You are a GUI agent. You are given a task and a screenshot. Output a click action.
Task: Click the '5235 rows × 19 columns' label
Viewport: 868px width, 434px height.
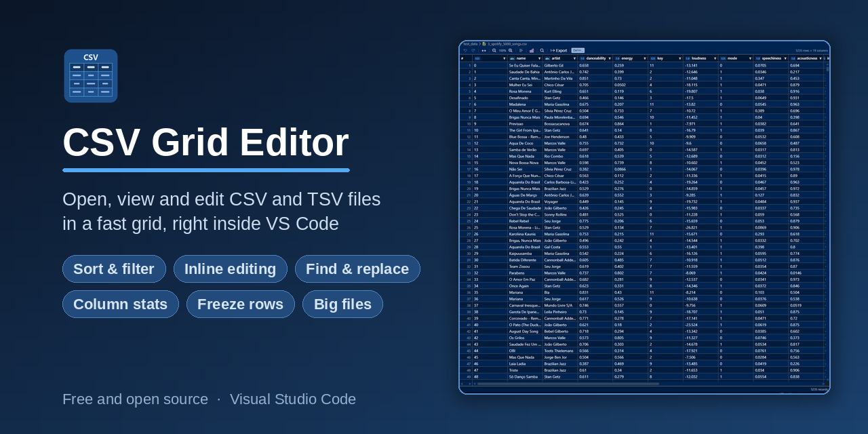(x=811, y=50)
